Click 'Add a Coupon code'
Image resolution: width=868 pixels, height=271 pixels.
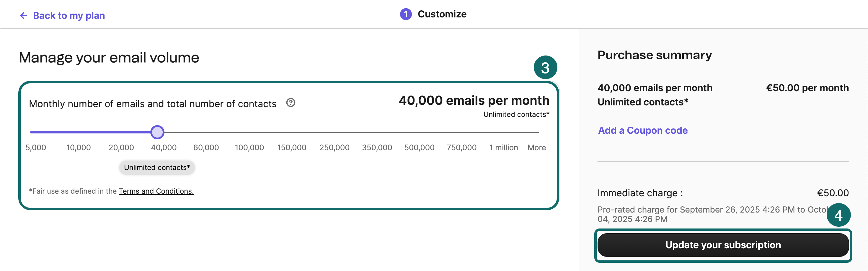[x=642, y=130]
